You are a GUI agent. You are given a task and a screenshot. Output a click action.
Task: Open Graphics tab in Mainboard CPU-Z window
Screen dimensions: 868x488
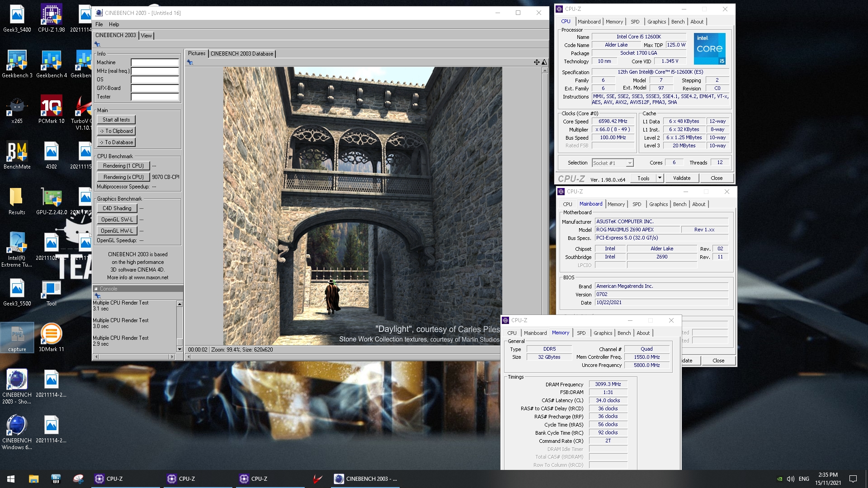658,204
